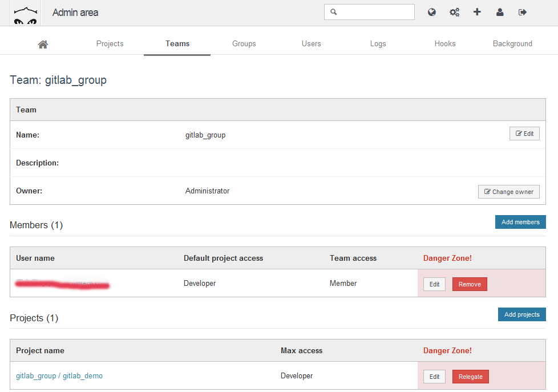Click the redacted member user name
The image size is (558, 392).
tap(62, 284)
